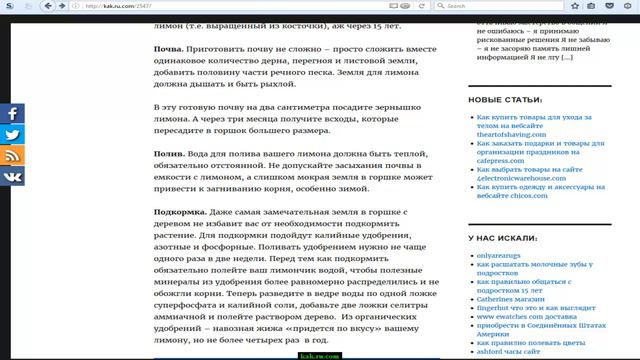Share the article on Facebook
Image resolution: width=640 pixels, height=360 pixels.
(12, 113)
